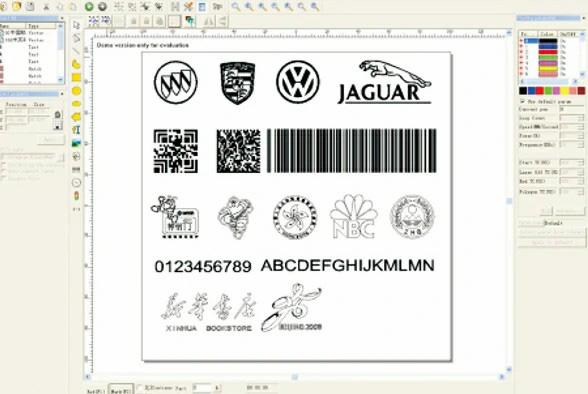Select the Pick arrow tool

tap(76, 25)
